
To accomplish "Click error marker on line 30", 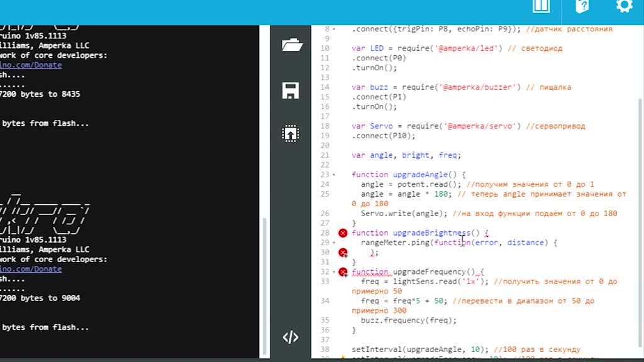I will 343,253.
